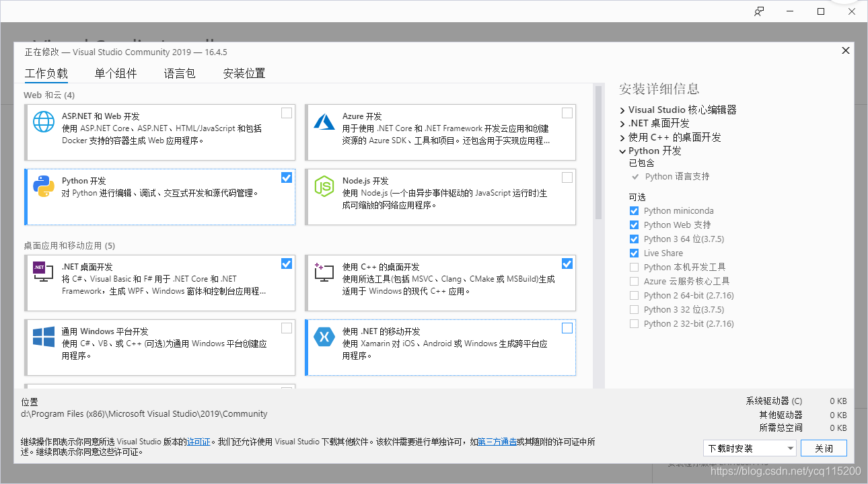This screenshot has width=868, height=484.
Task: Click the Python development logo icon
Action: coord(44,186)
